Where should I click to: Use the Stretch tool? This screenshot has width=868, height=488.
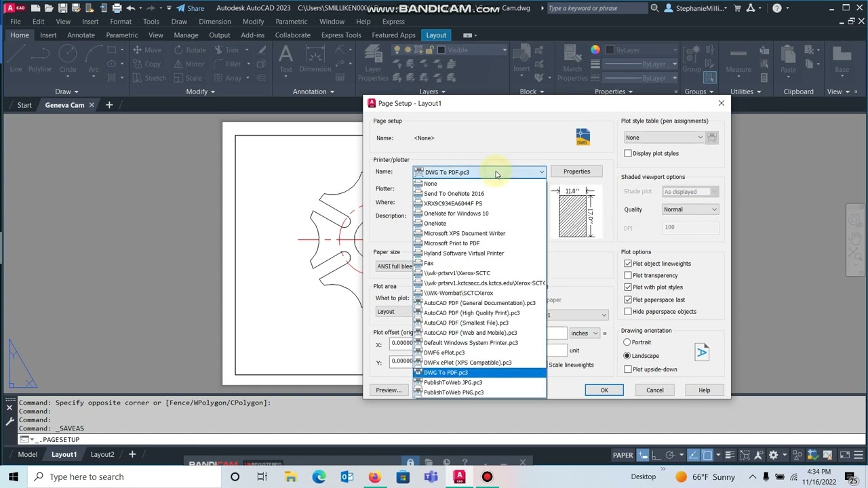(149, 78)
